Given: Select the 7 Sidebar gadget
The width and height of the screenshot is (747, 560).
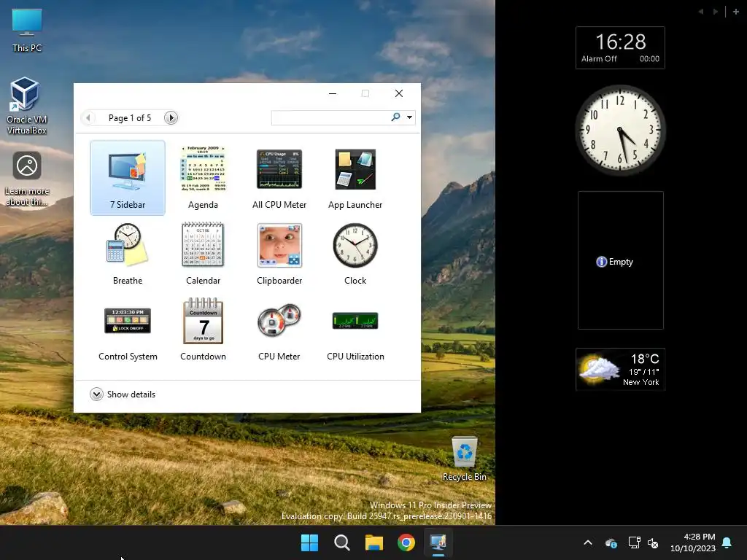Looking at the screenshot, I should pyautogui.click(x=128, y=178).
